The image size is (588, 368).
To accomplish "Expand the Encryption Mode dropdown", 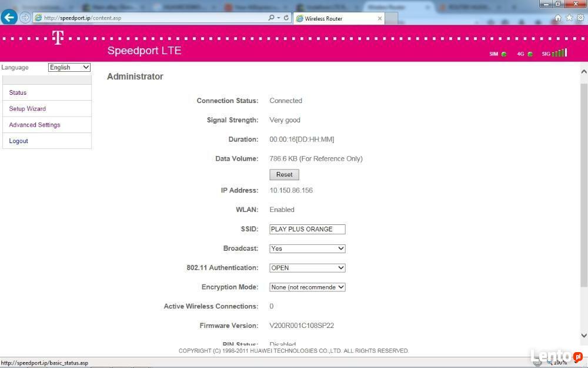I will 308,287.
